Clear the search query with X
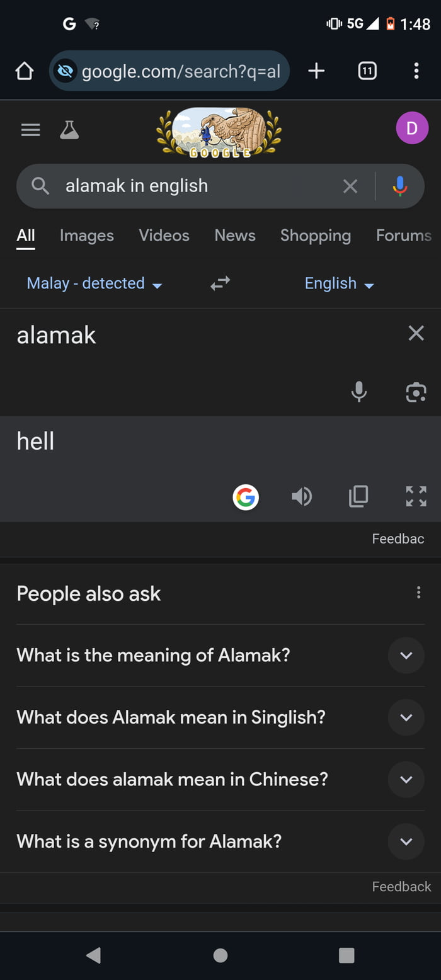441x980 pixels. pyautogui.click(x=350, y=186)
